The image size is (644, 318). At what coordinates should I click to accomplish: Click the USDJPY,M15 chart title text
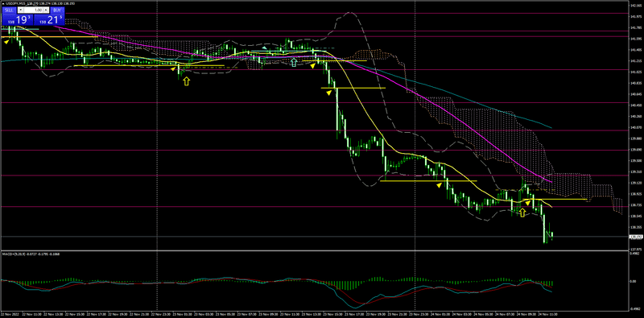(x=16, y=4)
